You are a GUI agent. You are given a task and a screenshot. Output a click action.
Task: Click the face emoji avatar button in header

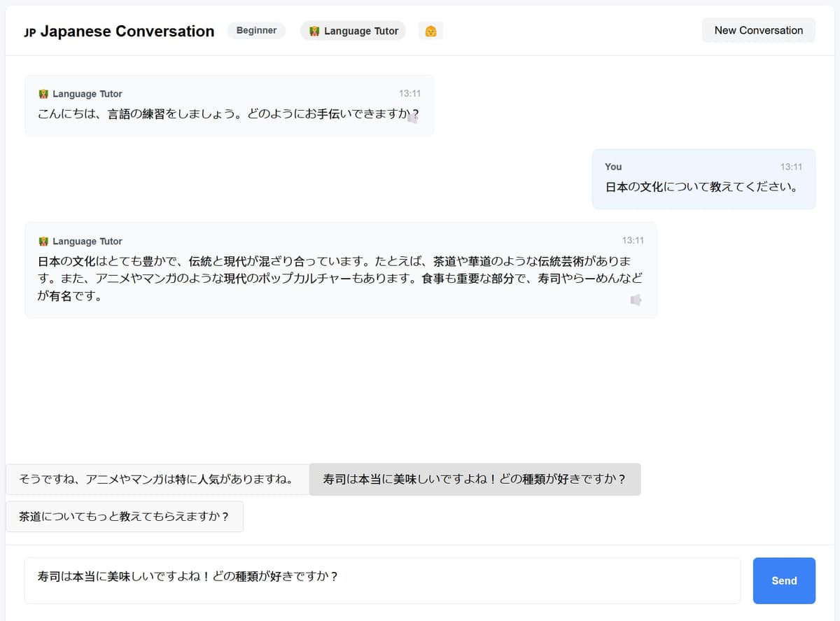point(430,31)
